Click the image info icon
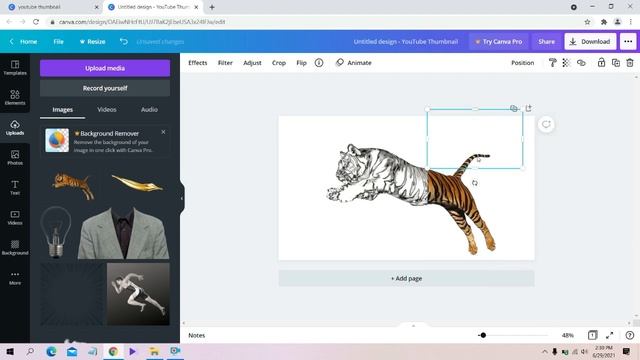640x360 pixels. (x=319, y=63)
